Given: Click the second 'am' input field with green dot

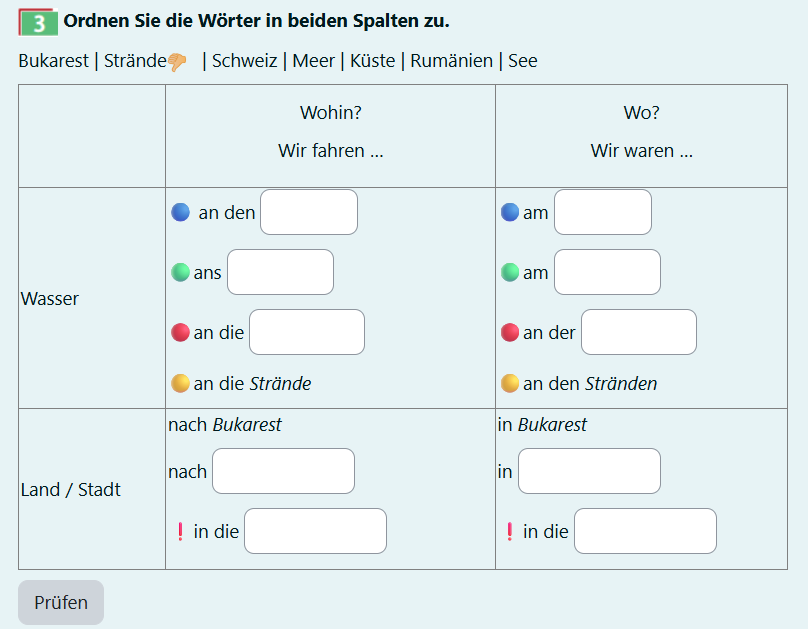Looking at the screenshot, I should (608, 272).
